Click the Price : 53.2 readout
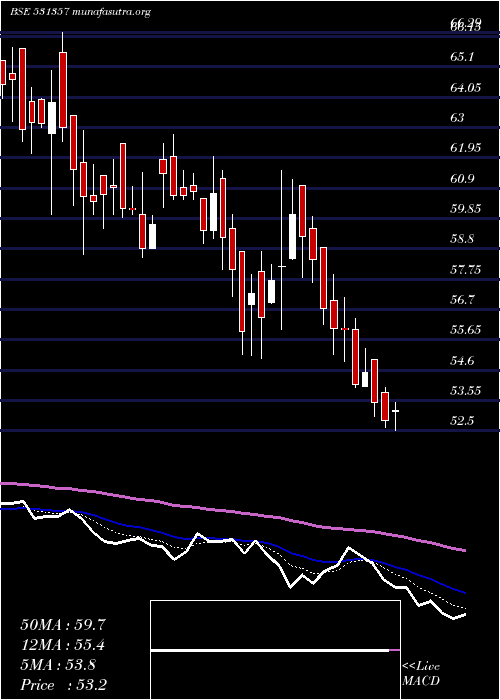The width and height of the screenshot is (500, 700). coord(63,685)
